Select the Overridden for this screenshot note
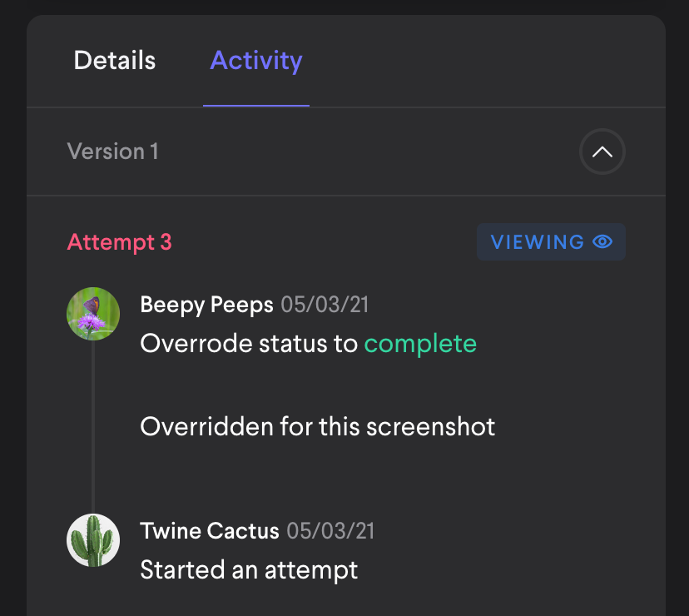689x616 pixels. (x=318, y=426)
